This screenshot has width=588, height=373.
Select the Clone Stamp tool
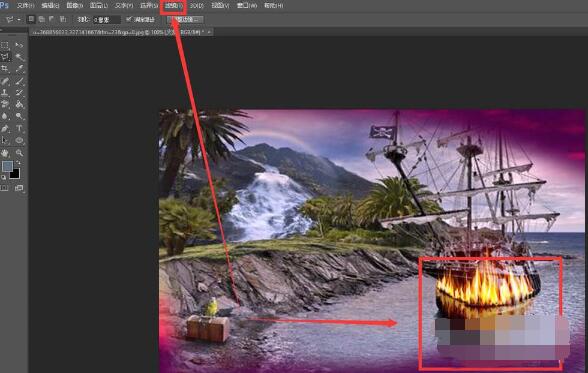pyautogui.click(x=5, y=92)
